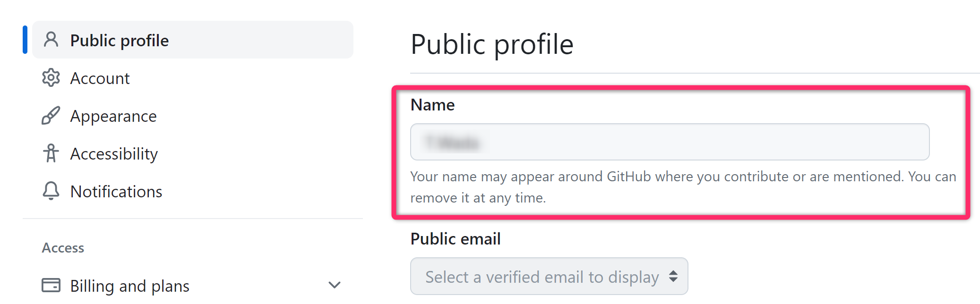Click the credit card icon for Billing
Viewport: 980px width, 304px height.
click(51, 286)
